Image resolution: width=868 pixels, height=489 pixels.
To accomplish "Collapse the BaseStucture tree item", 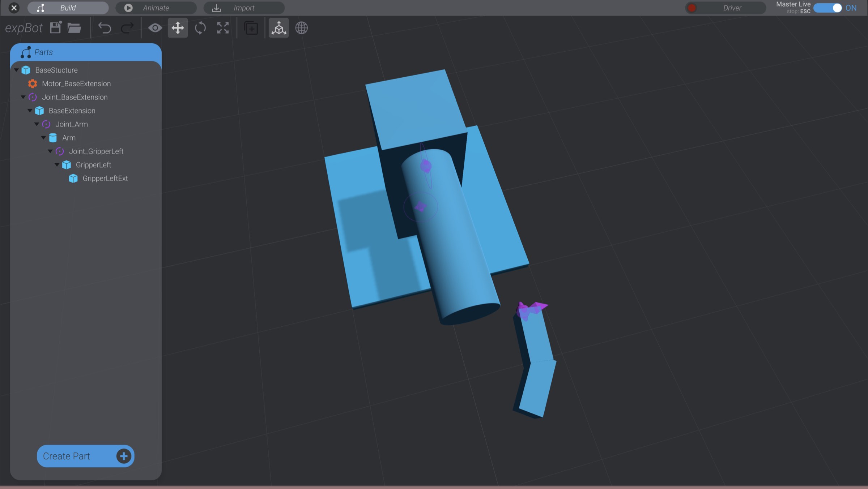I will 16,70.
